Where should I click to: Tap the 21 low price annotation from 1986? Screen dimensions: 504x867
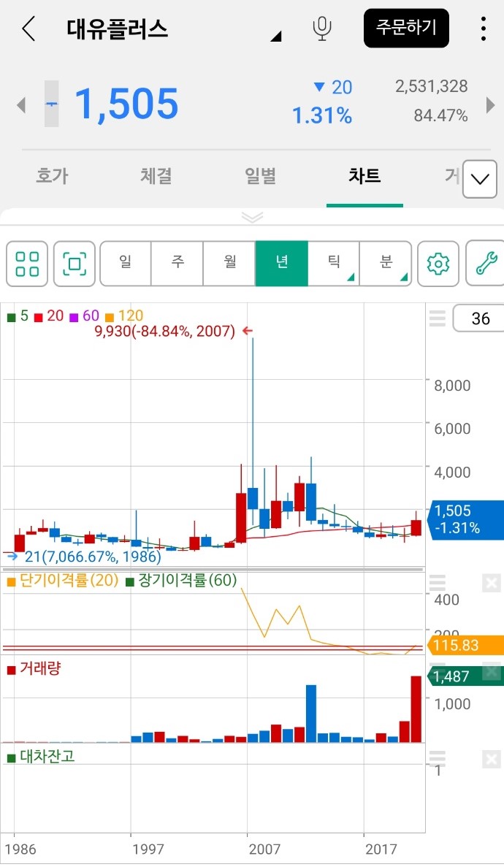tap(93, 557)
